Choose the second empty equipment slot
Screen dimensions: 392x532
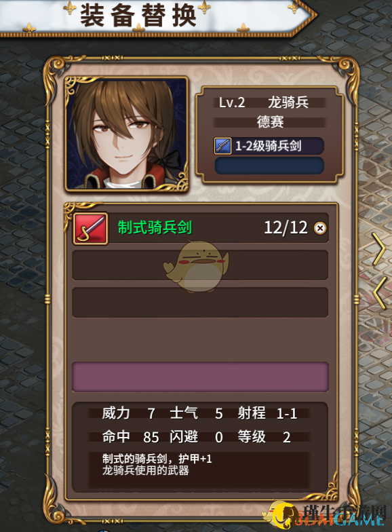(x=200, y=265)
